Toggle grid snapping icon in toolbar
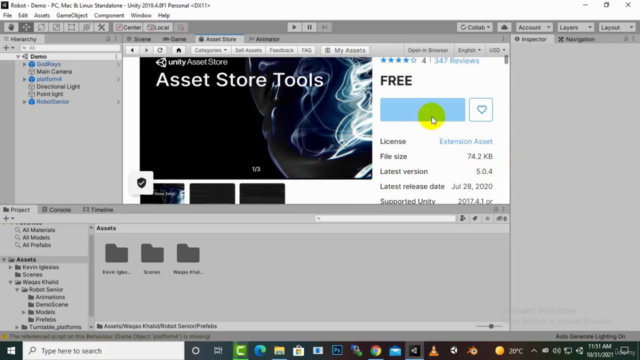Viewport: 640px width, 360px height. click(x=181, y=27)
